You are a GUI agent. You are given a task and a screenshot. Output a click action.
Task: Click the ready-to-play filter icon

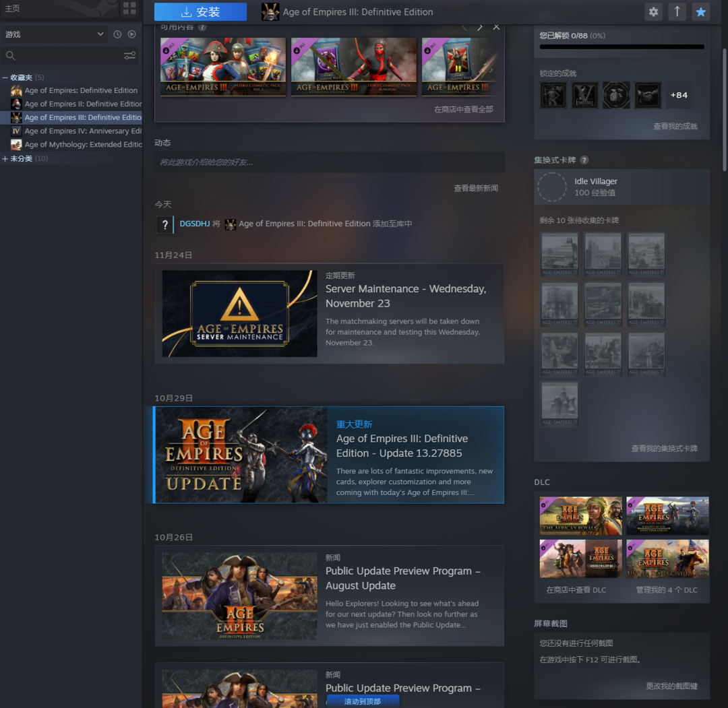click(131, 34)
